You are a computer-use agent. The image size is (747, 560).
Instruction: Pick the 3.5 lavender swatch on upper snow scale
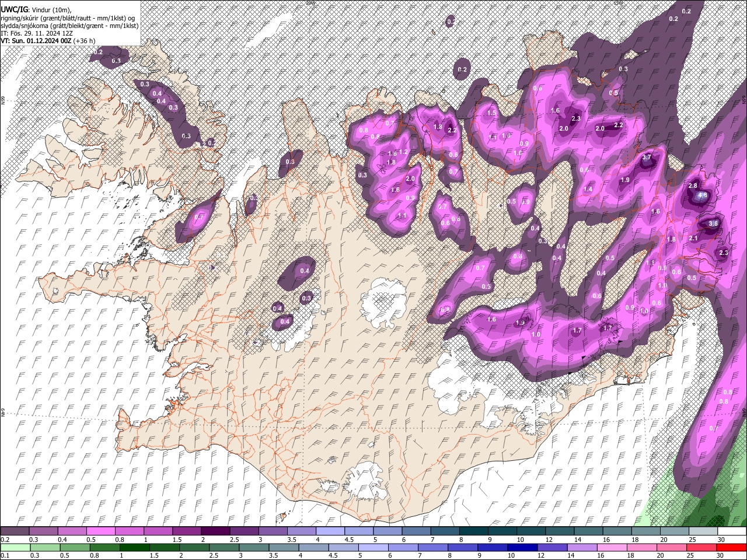pyautogui.click(x=301, y=531)
